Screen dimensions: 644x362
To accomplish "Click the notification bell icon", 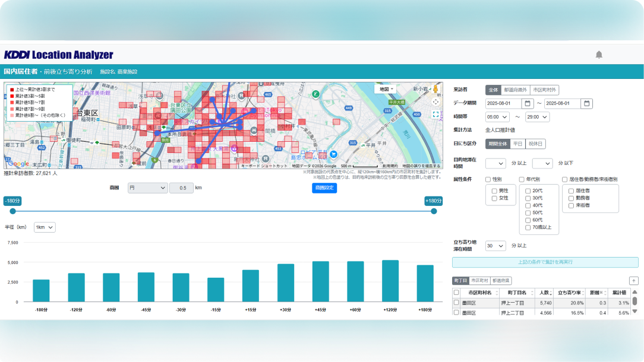I will pos(599,55).
